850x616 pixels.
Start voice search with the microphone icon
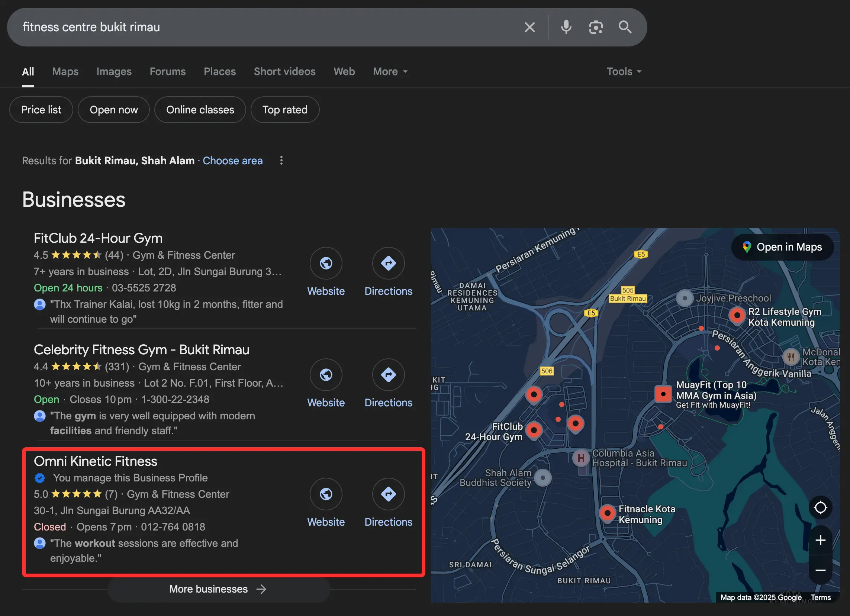[x=566, y=27]
